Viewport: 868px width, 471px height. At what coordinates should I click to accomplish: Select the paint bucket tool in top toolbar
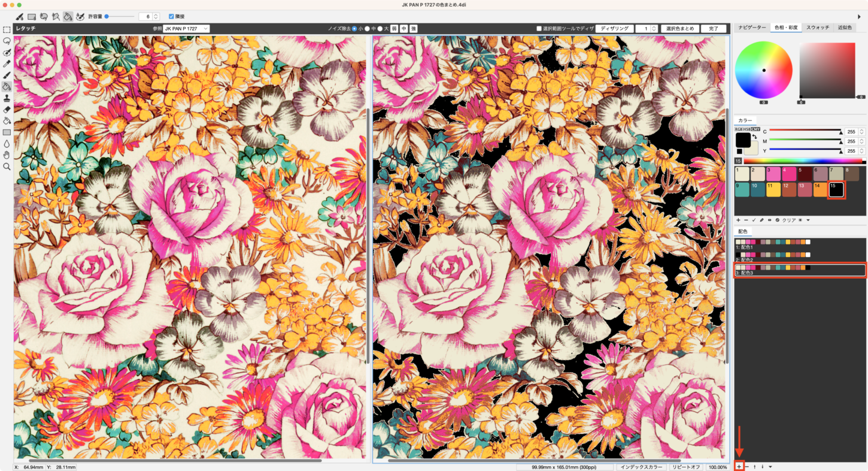(x=68, y=16)
